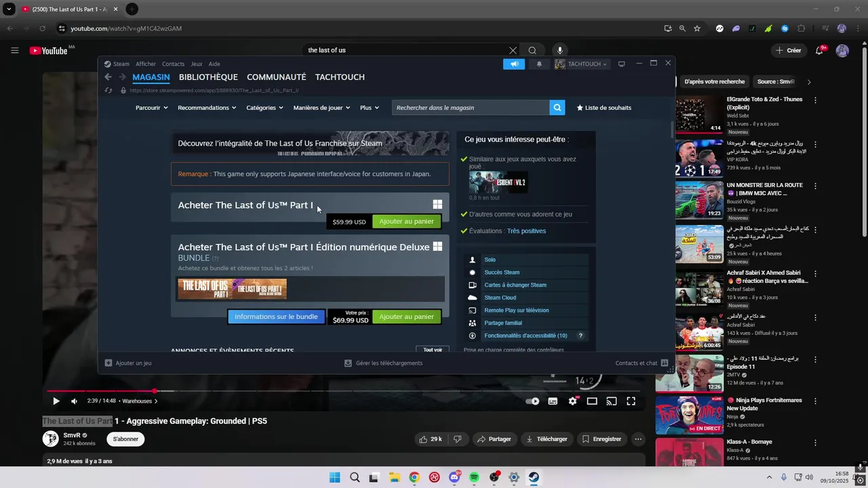This screenshot has height=488, width=868.
Task: Mute the YouTube video volume
Action: point(74,401)
